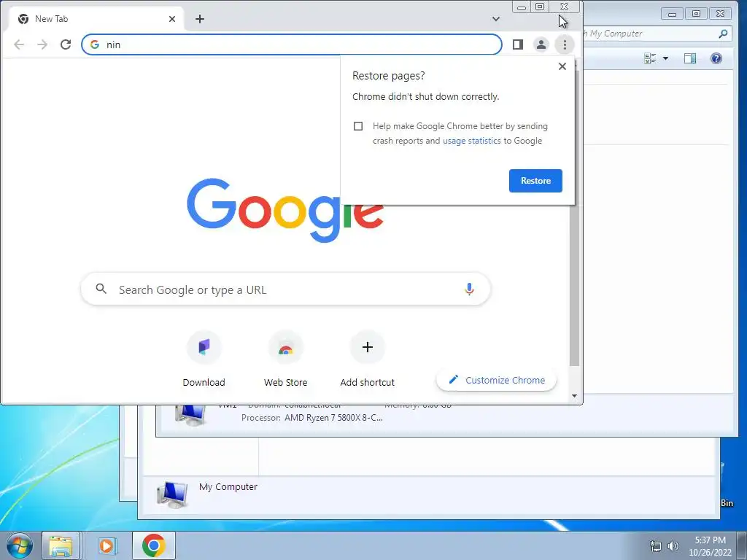Image resolution: width=747 pixels, height=560 pixels.
Task: Click Add shortcut tile
Action: point(368,359)
